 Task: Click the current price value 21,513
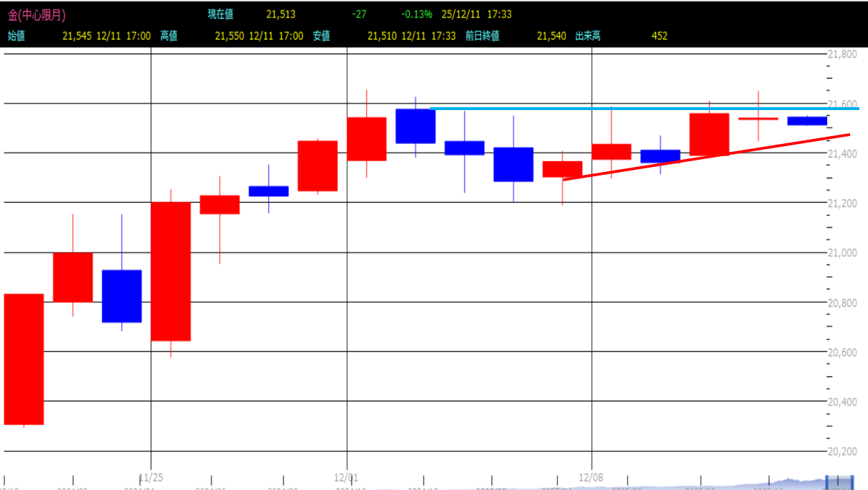280,14
